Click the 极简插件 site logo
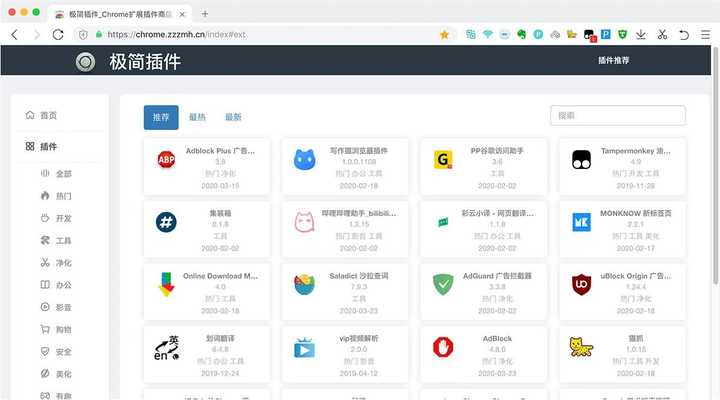This screenshot has height=400, width=720. click(x=85, y=62)
